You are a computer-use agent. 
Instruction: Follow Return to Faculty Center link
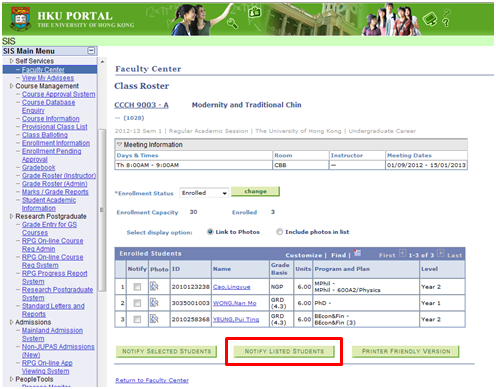click(152, 380)
